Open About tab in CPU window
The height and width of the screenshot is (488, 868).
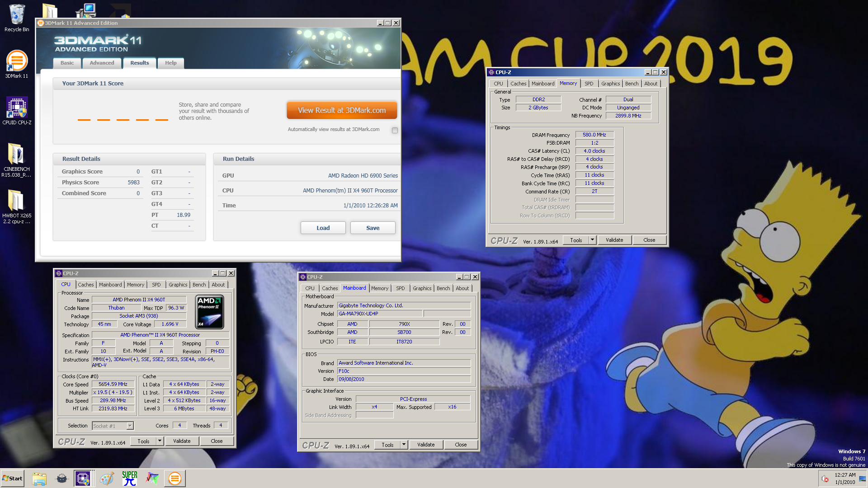218,285
